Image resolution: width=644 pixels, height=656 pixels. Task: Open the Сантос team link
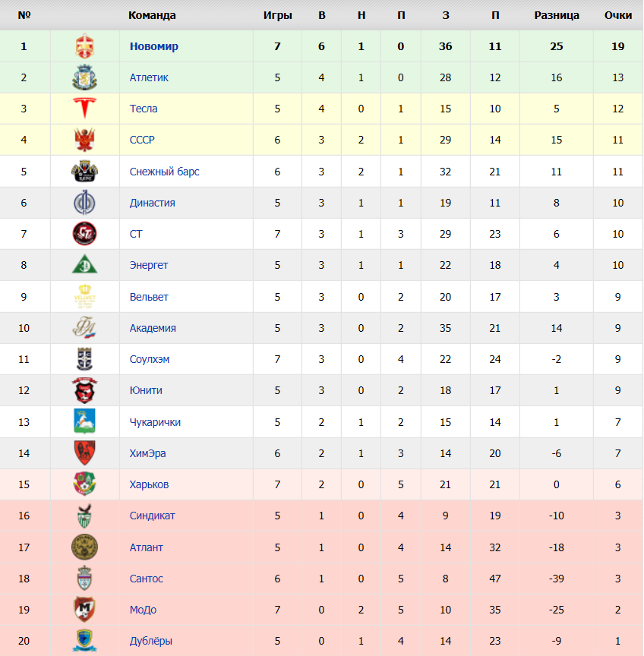(146, 579)
